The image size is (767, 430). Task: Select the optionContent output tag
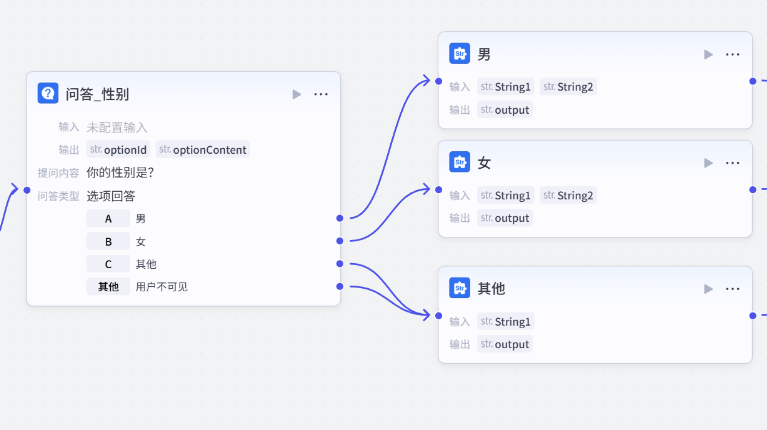coord(203,150)
